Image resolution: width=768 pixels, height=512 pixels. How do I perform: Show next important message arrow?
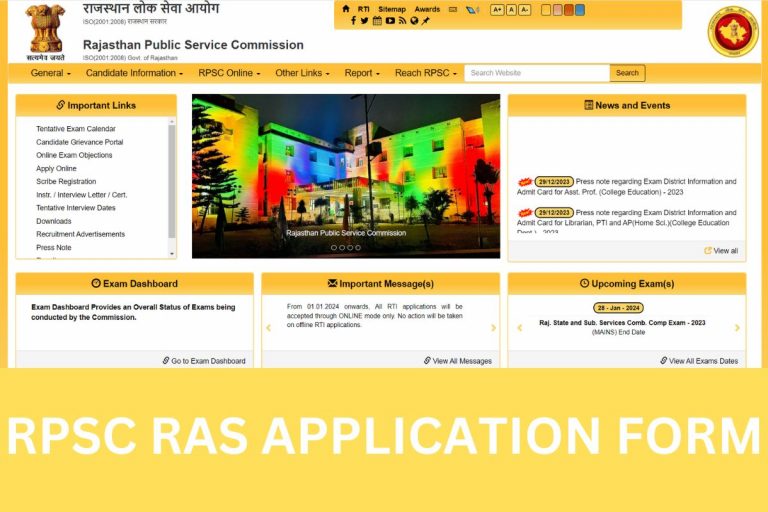(493, 328)
